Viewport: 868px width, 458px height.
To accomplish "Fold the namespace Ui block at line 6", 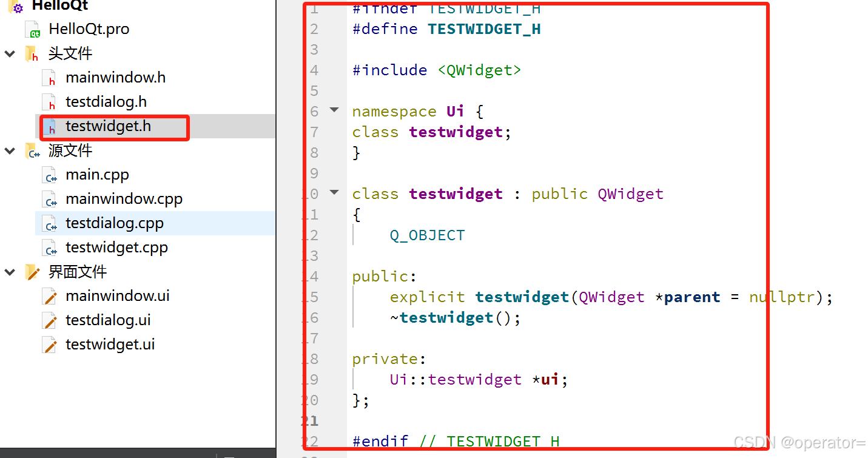I will pos(334,110).
